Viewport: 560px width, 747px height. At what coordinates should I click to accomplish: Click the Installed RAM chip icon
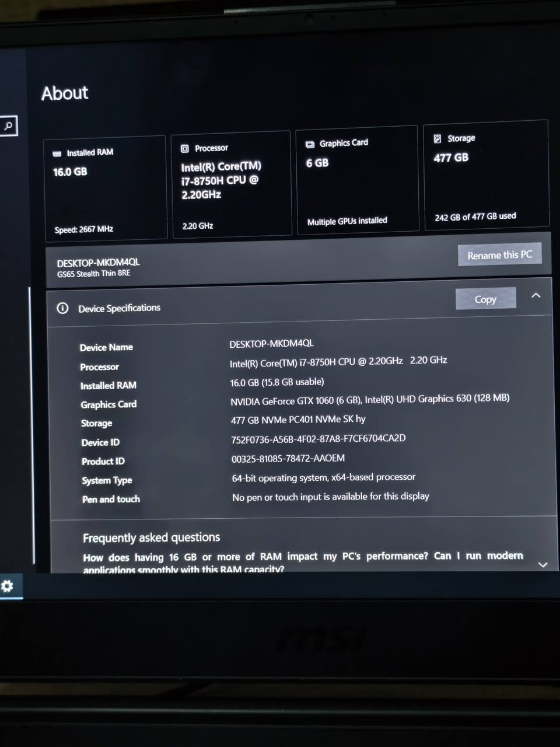pyautogui.click(x=57, y=153)
